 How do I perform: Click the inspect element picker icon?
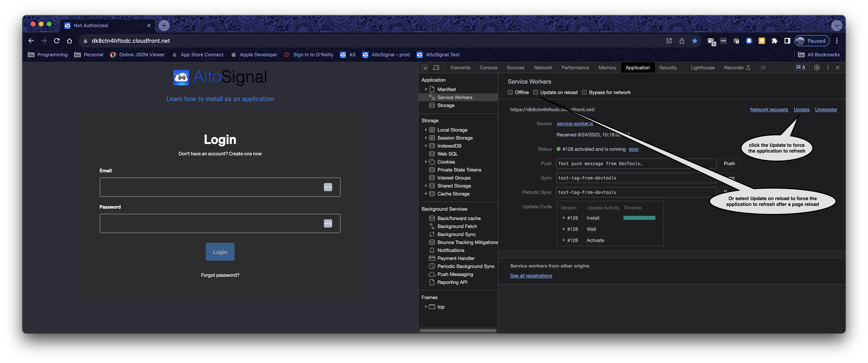(x=425, y=68)
